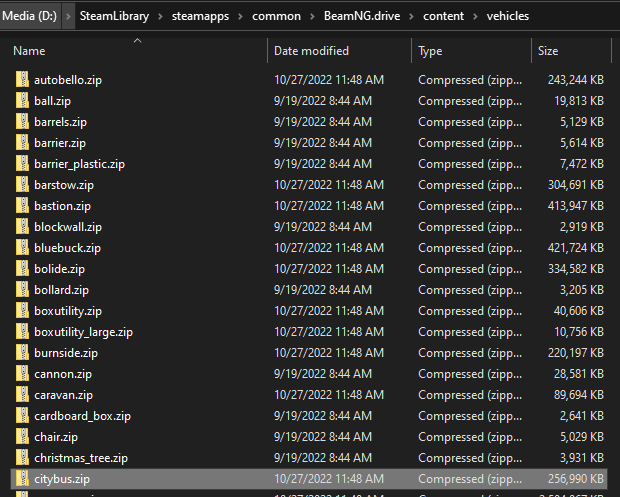Click the vehicles breadcrumb segment
Viewport: 620px width, 497px height.
(x=508, y=16)
